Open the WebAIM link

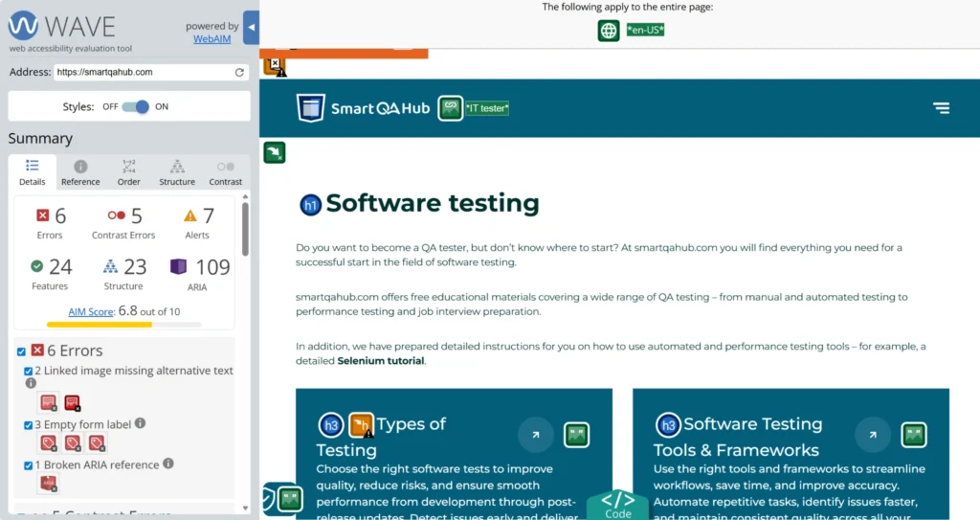(x=212, y=39)
